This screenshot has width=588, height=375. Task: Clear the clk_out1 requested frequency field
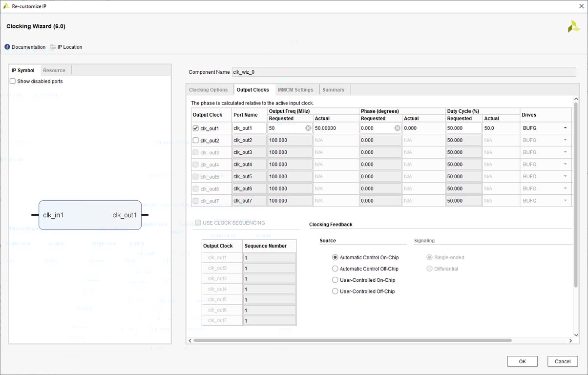coord(308,128)
